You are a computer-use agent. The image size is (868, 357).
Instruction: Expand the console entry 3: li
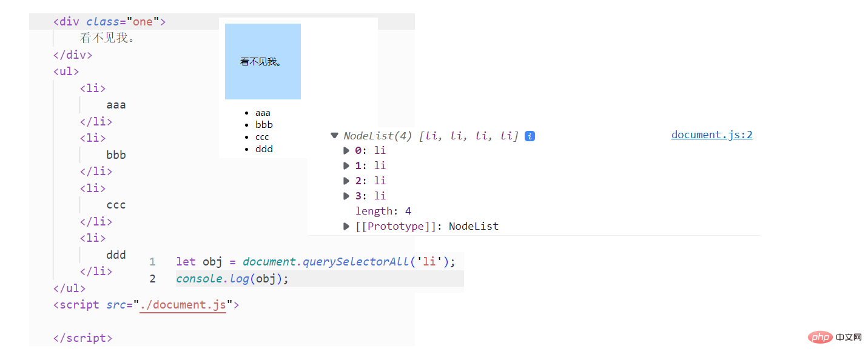(346, 196)
